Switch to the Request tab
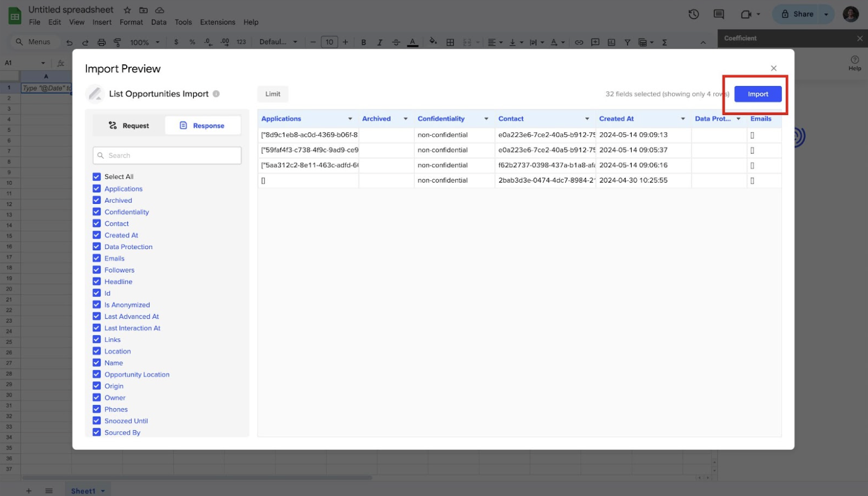The height and width of the screenshot is (496, 868). tap(129, 126)
